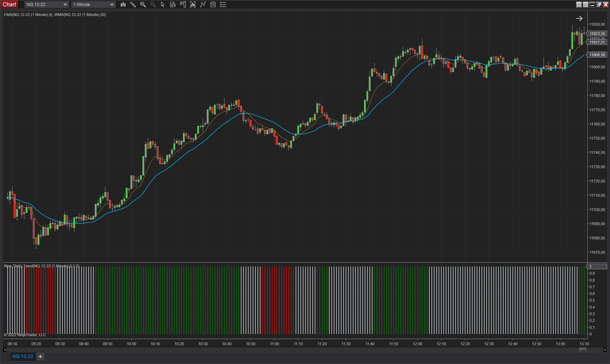Screen dimensions: 610x364
Task: Click the left scroll arrow of horizontal scrollbar
Action: pos(5,350)
